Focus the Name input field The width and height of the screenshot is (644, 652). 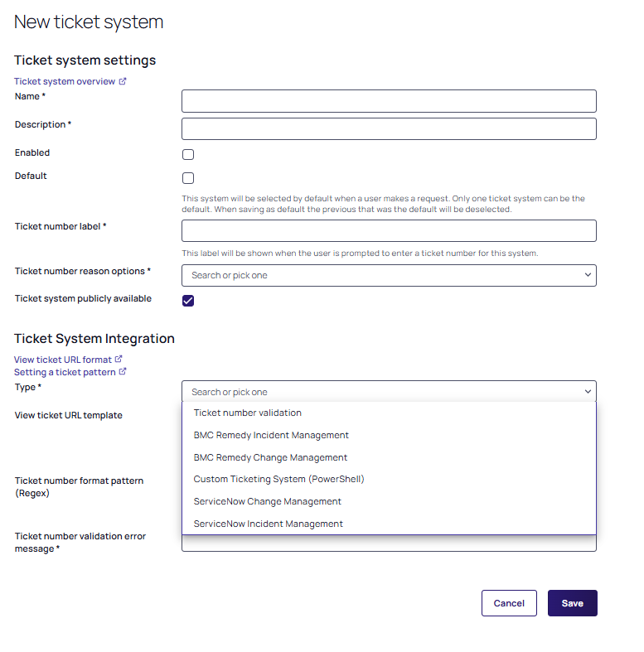pyautogui.click(x=389, y=101)
